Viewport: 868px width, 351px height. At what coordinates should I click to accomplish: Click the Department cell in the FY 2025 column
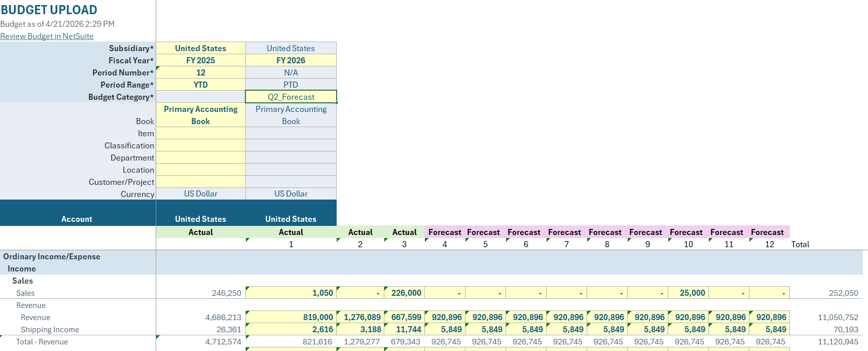tap(201, 158)
